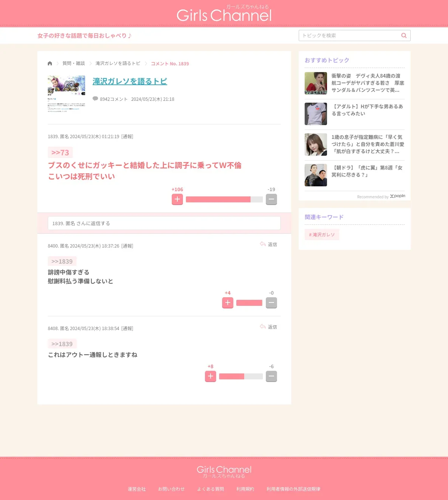Click the +106 vote count
Image resolution: width=448 pixels, height=500 pixels.
pos(177,189)
